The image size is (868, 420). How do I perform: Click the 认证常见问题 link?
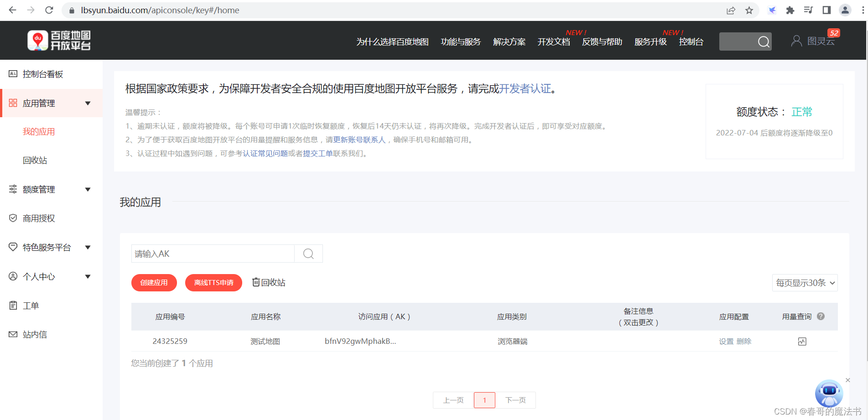point(265,153)
